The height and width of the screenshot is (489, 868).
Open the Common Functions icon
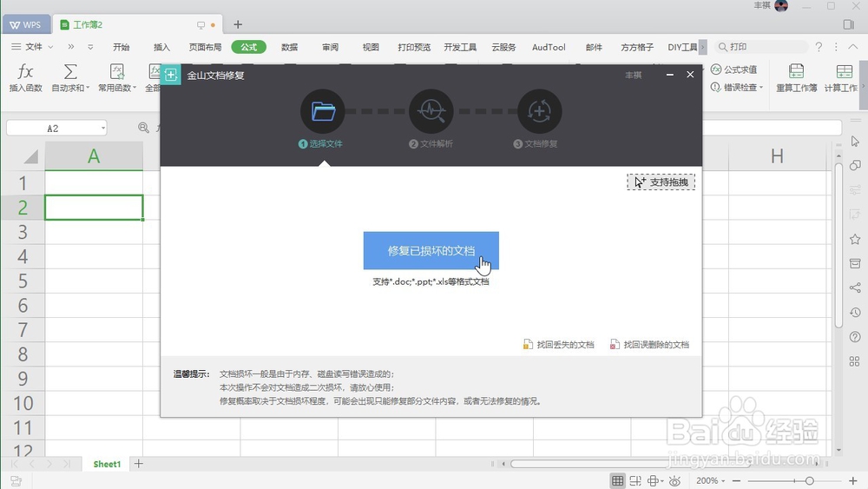pos(117,71)
